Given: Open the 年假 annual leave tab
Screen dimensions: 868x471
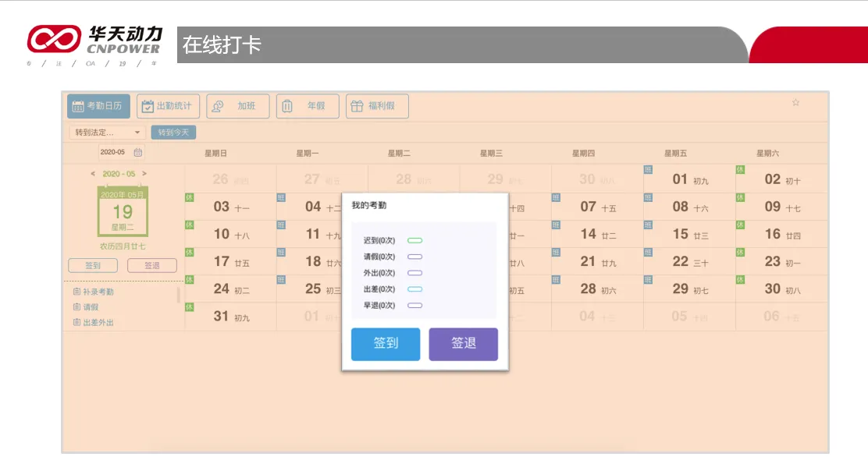Looking at the screenshot, I should coord(308,106).
